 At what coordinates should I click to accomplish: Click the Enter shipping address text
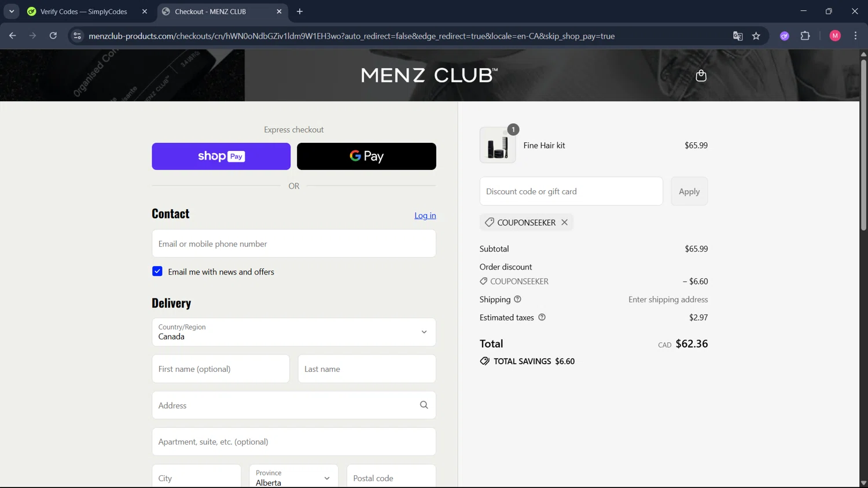[668, 299]
